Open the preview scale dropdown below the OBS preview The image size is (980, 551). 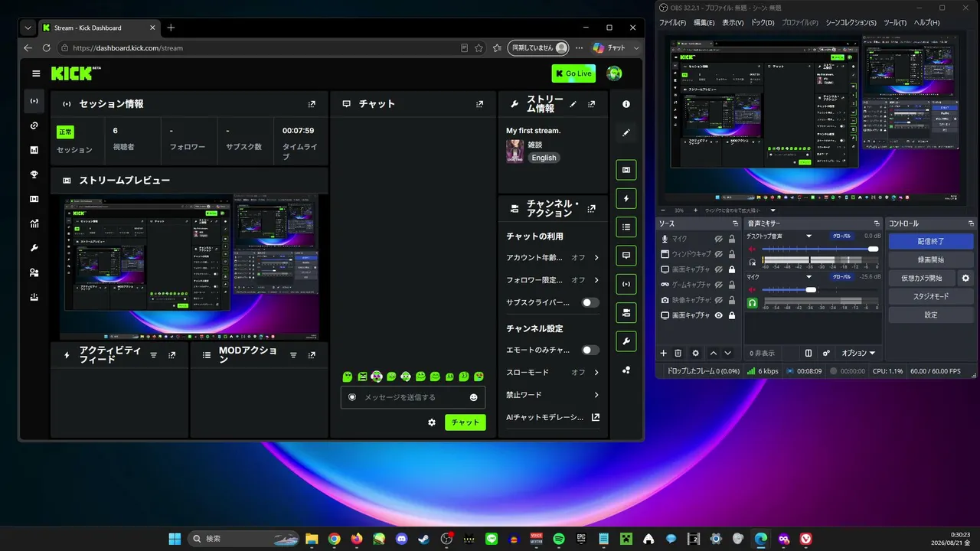click(773, 210)
